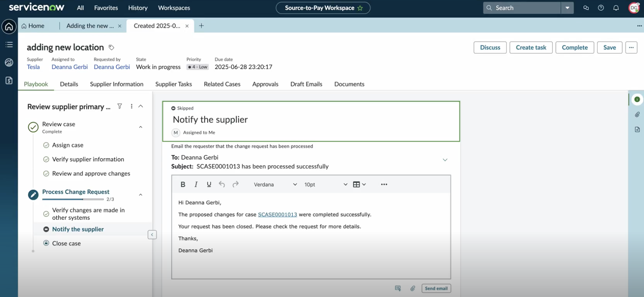The image size is (644, 297).
Task: Click the ServiceNow logo
Action: tap(36, 7)
